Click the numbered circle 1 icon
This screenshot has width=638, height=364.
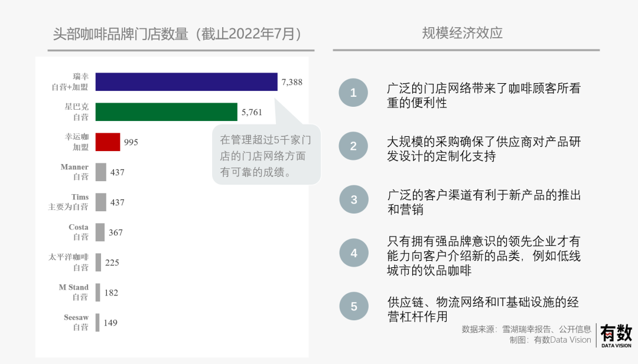(353, 93)
